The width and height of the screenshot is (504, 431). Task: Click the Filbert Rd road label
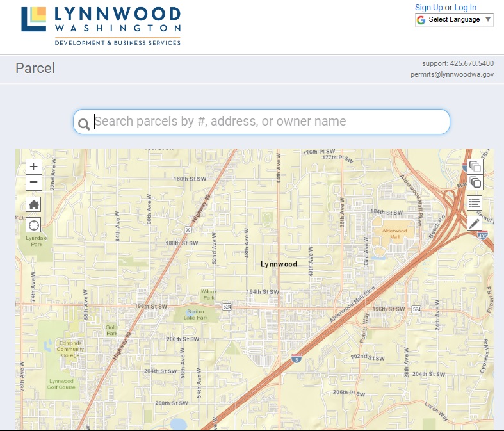pyautogui.click(x=489, y=300)
